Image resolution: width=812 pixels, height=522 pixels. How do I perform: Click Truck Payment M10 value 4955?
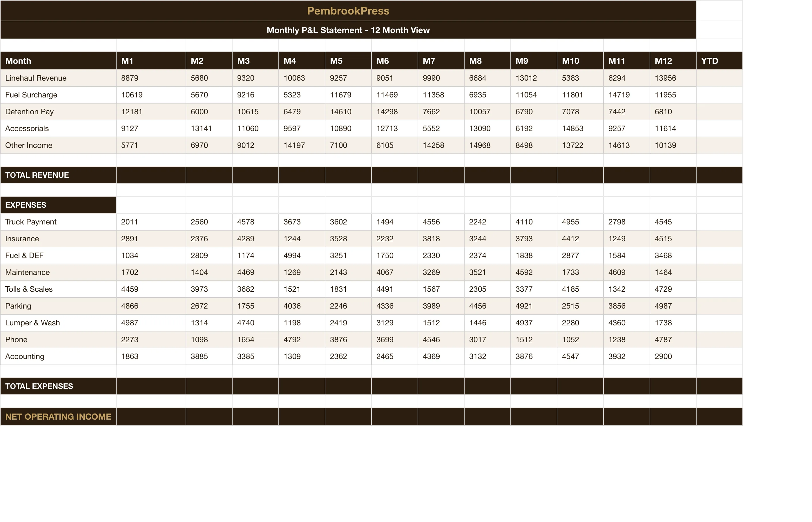[x=580, y=222]
